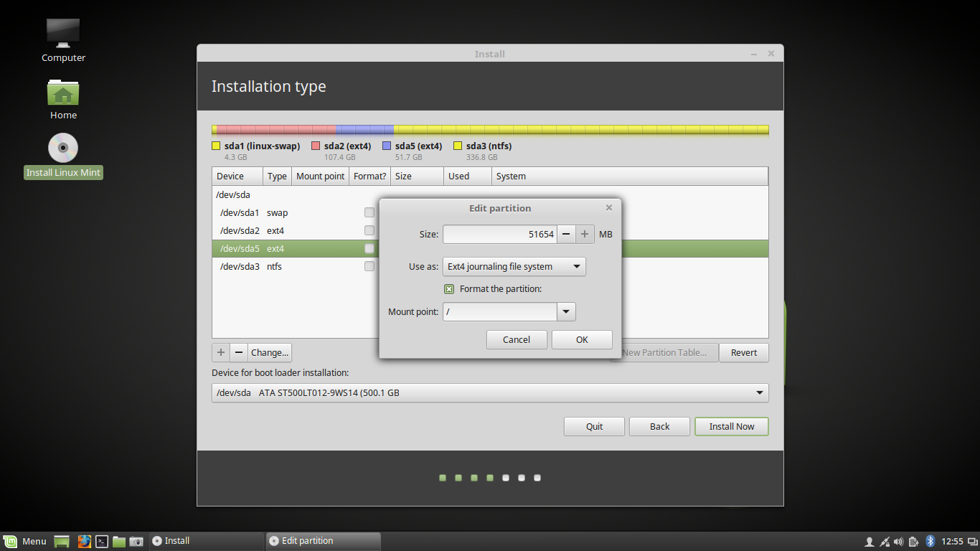Click the blue sda5 ext4 legend swatch

point(387,146)
